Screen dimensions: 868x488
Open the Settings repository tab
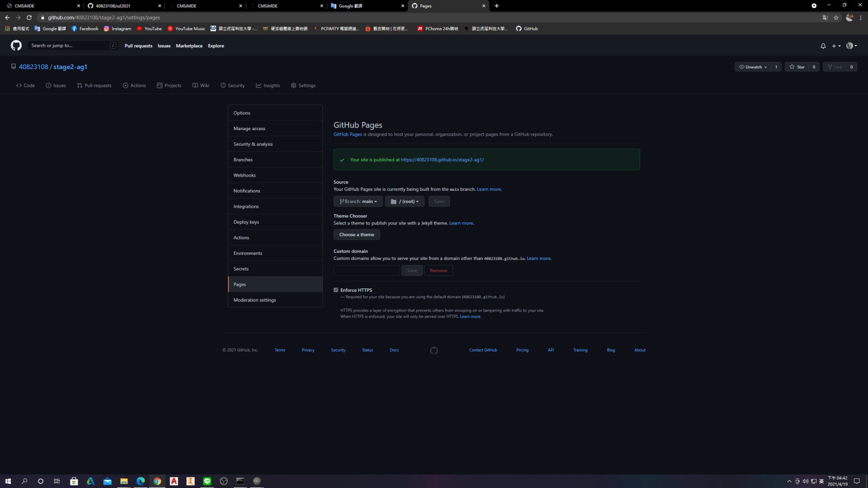pyautogui.click(x=303, y=85)
